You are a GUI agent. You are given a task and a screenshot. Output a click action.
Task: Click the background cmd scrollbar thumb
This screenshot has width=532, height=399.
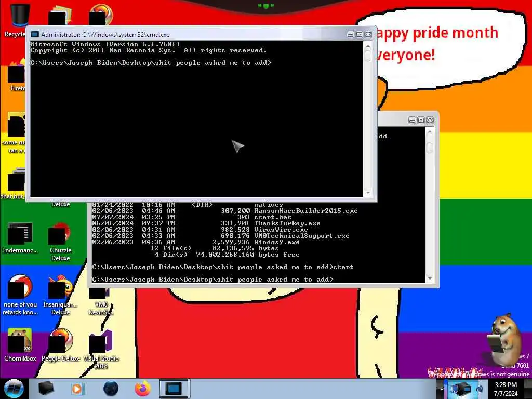[x=430, y=148]
